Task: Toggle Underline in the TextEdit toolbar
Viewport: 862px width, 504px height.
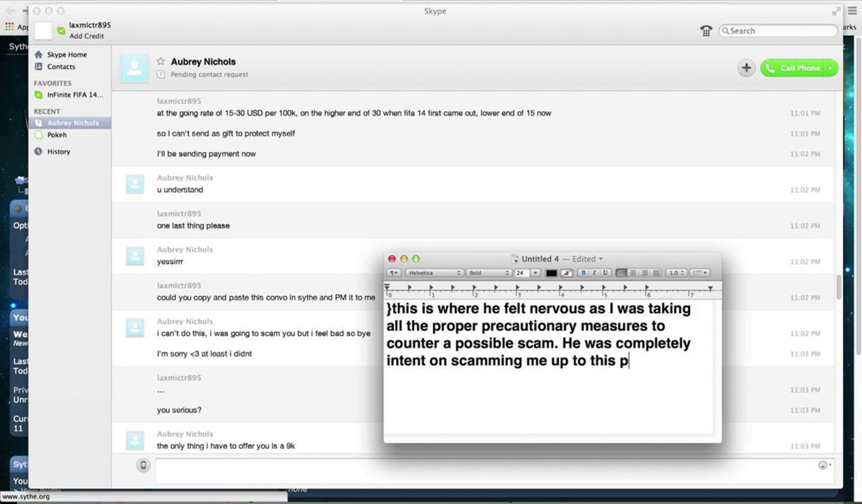Action: pyautogui.click(x=605, y=273)
